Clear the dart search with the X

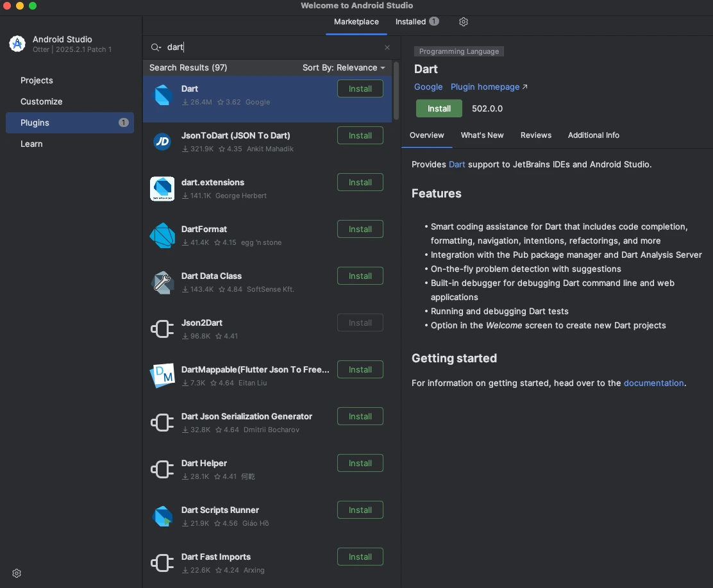(x=387, y=47)
